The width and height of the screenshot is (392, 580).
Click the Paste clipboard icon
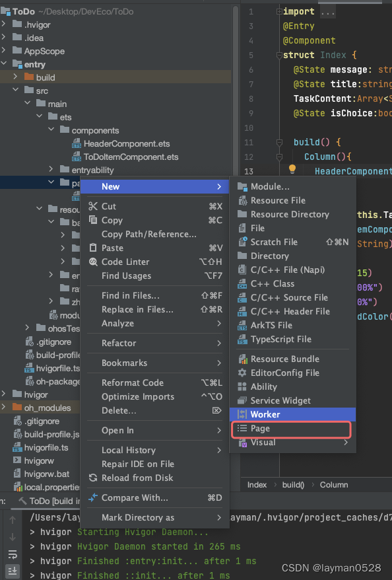93,248
